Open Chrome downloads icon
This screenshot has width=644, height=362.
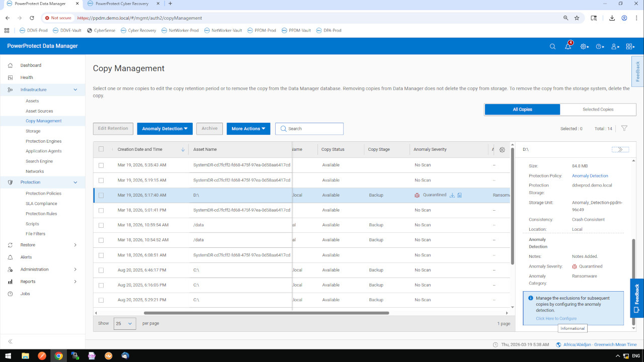click(612, 18)
